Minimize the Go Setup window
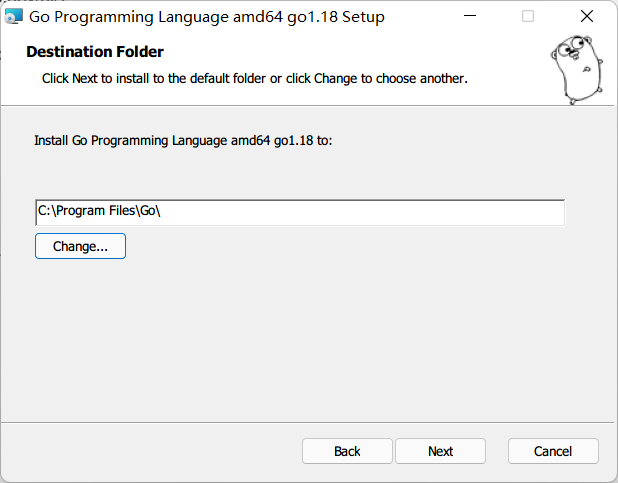The width and height of the screenshot is (618, 483). pyautogui.click(x=470, y=16)
